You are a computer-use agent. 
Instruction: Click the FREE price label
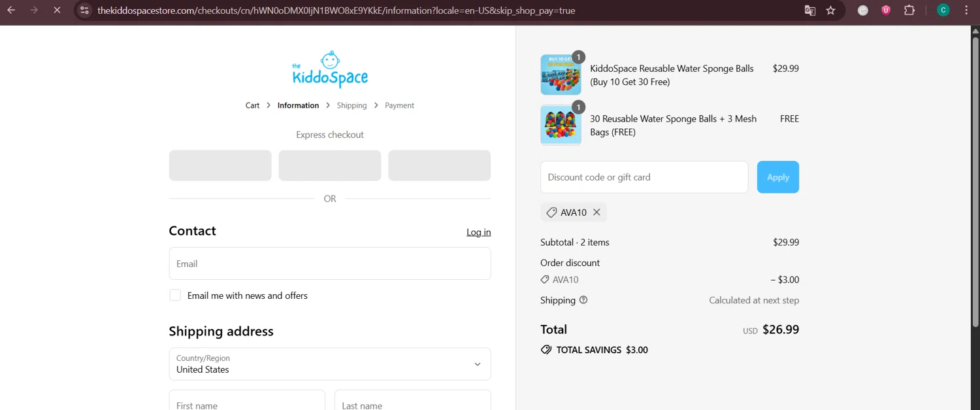789,119
